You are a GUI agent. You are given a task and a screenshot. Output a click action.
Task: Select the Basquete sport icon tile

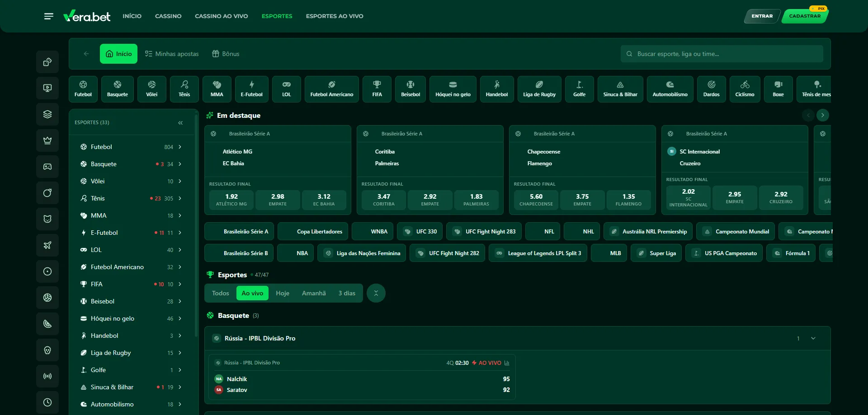[118, 89]
